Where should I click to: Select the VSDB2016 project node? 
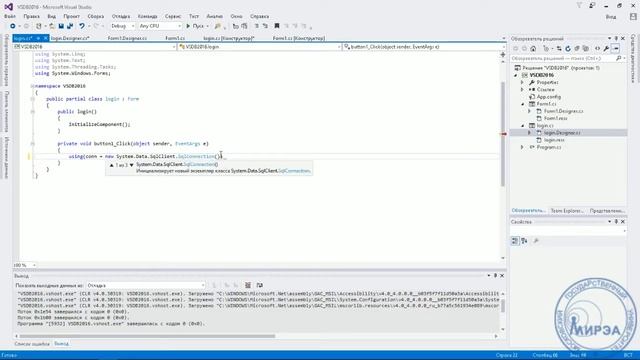pos(542,76)
